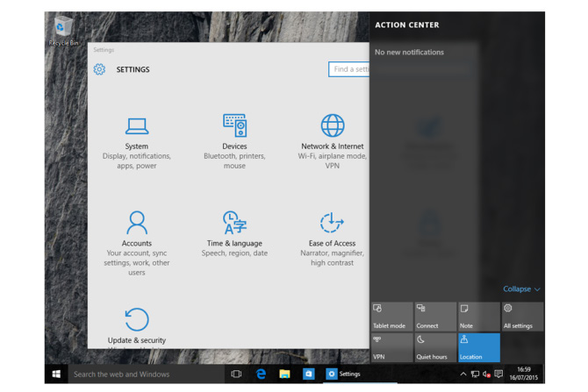Open Update & security settings
Viewport: 588px width, 392px height.
137,326
